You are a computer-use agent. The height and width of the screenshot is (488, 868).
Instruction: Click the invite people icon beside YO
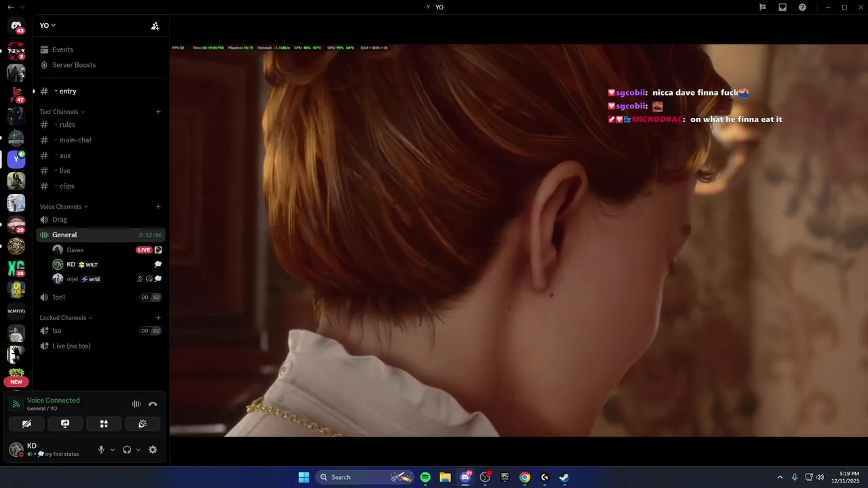click(155, 26)
